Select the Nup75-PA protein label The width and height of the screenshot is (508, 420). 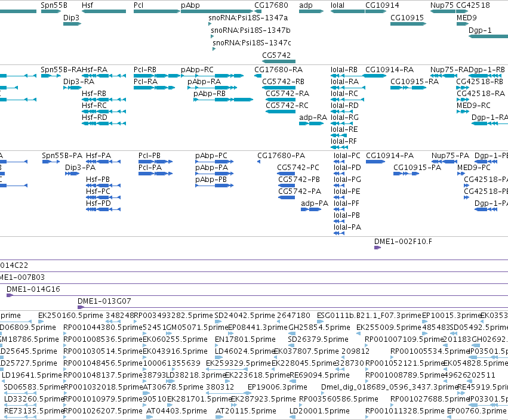coord(450,156)
